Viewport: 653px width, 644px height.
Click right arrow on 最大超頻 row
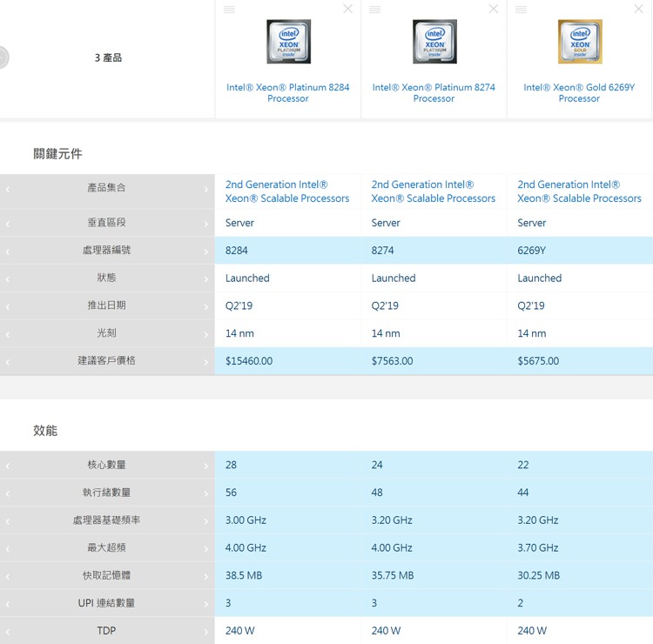coord(206,549)
